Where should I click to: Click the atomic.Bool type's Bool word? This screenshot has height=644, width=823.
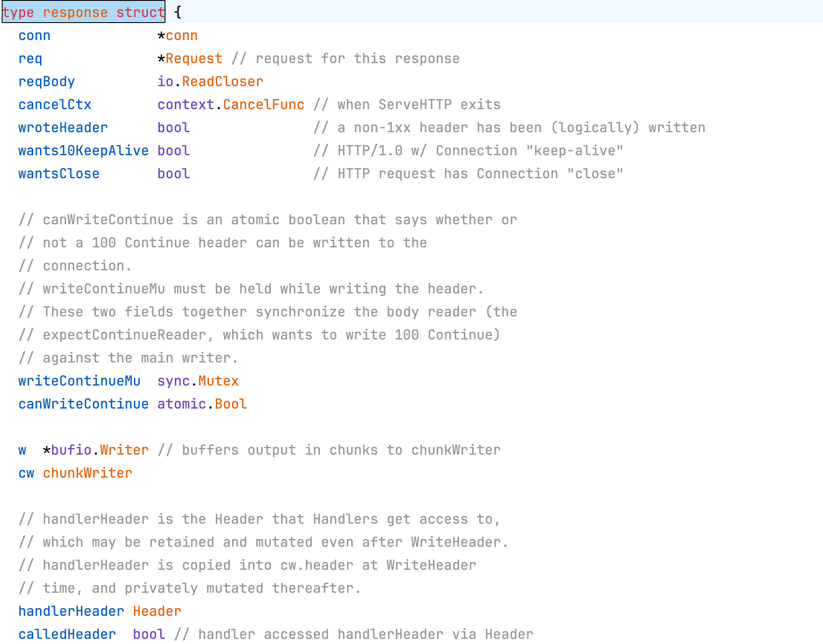(231, 404)
